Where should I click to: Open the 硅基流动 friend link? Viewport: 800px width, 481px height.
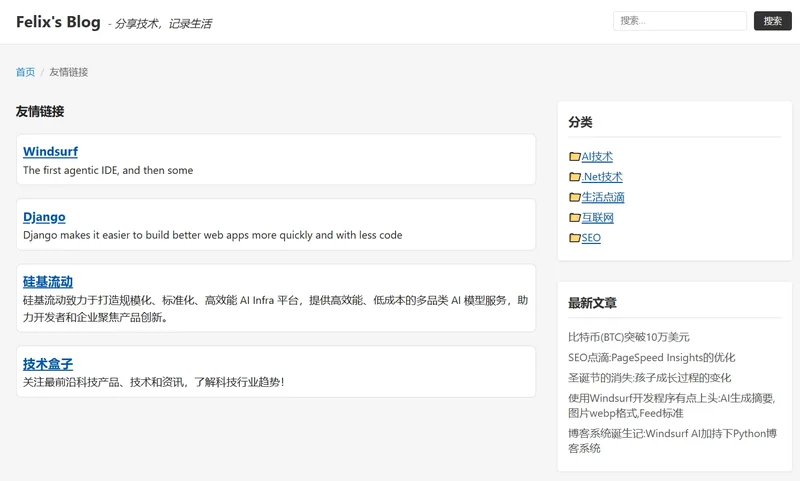[47, 282]
